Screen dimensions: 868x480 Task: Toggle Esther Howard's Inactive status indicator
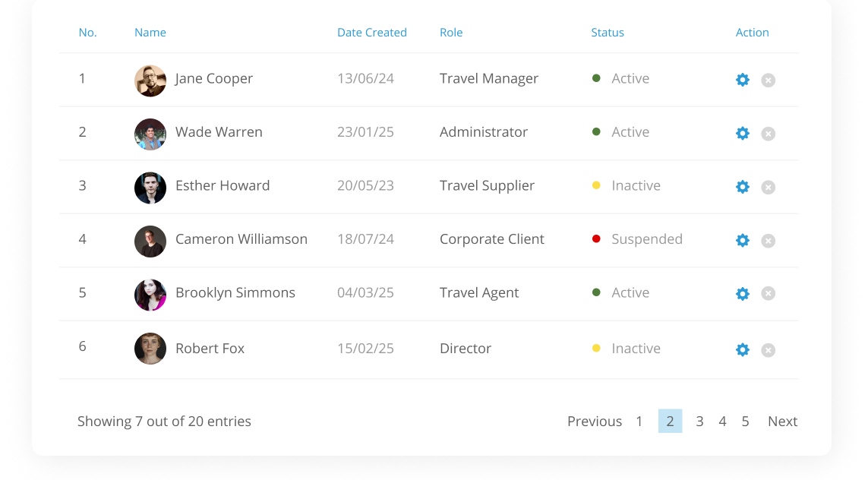pyautogui.click(x=596, y=185)
